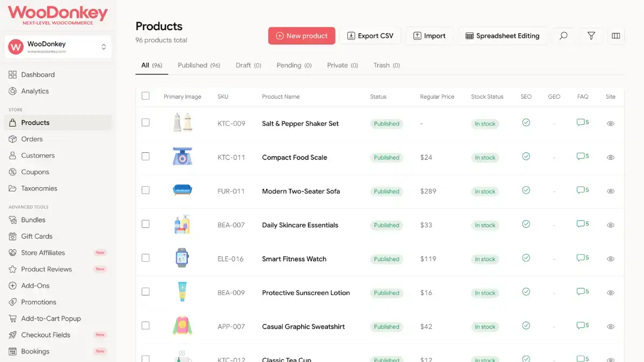
Task: Click the Export CSV button
Action: [x=370, y=36]
